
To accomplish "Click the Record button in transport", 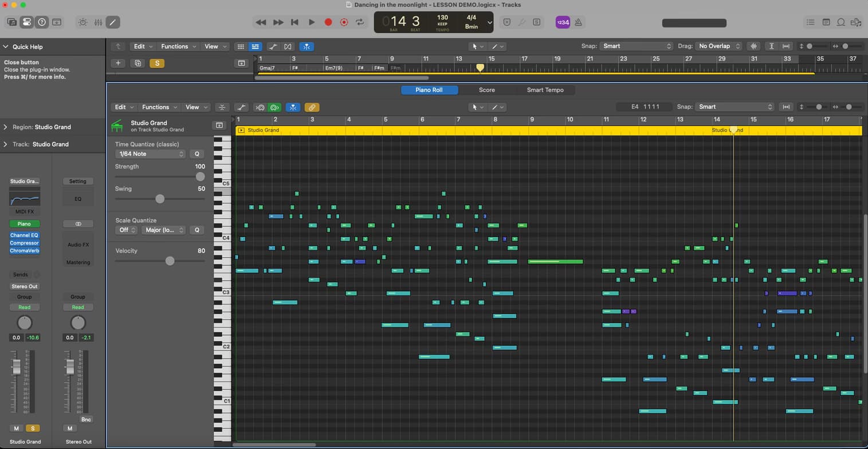I will tap(328, 22).
